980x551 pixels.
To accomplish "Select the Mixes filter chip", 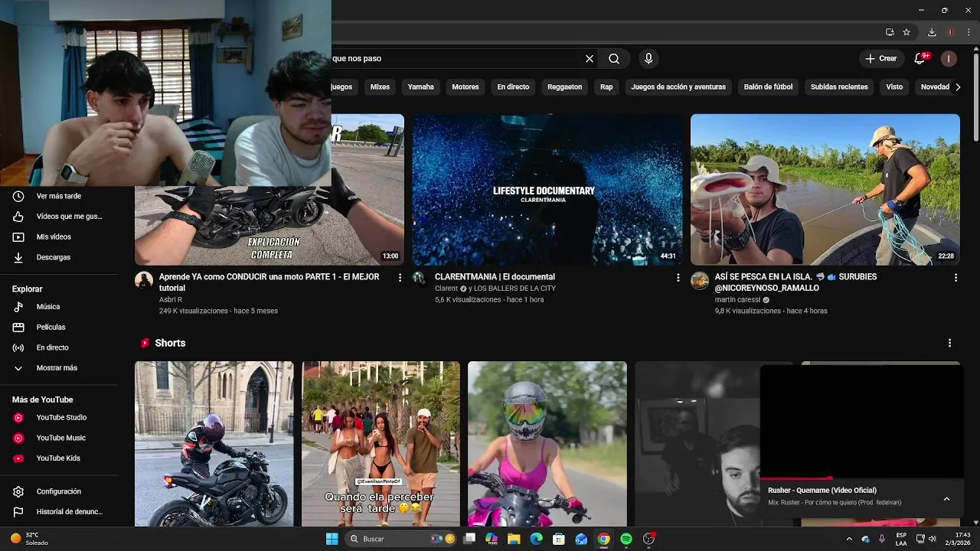I will click(380, 87).
